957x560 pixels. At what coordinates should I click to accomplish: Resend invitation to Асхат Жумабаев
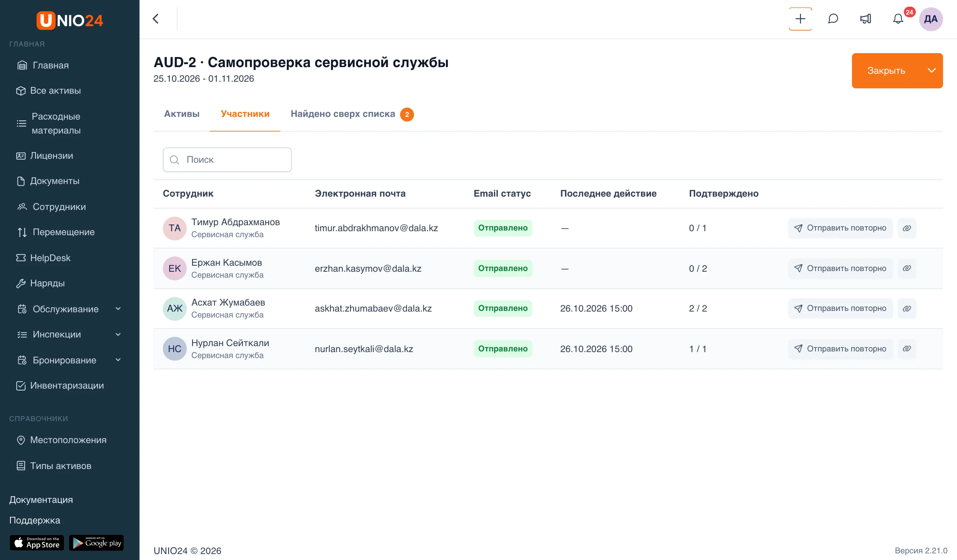[x=840, y=308]
